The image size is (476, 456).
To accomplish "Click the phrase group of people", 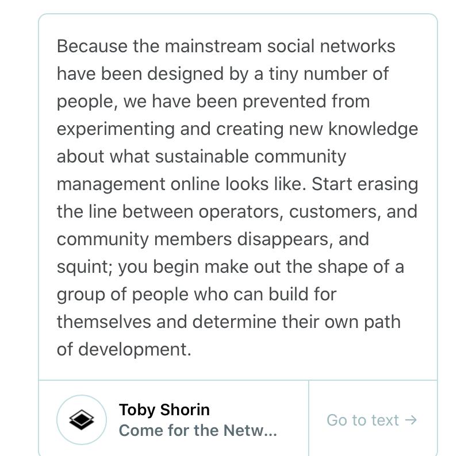I will coord(122,295).
